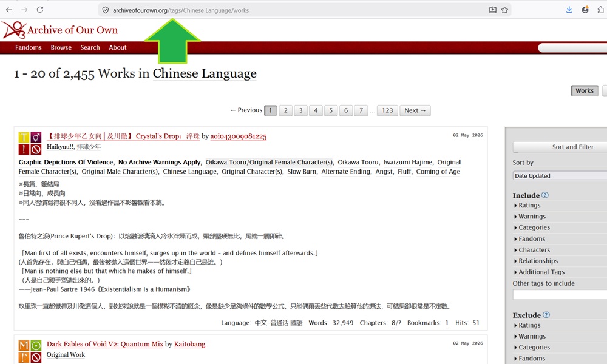The width and height of the screenshot is (607, 364).
Task: Jump to page 7 of results
Action: (361, 110)
